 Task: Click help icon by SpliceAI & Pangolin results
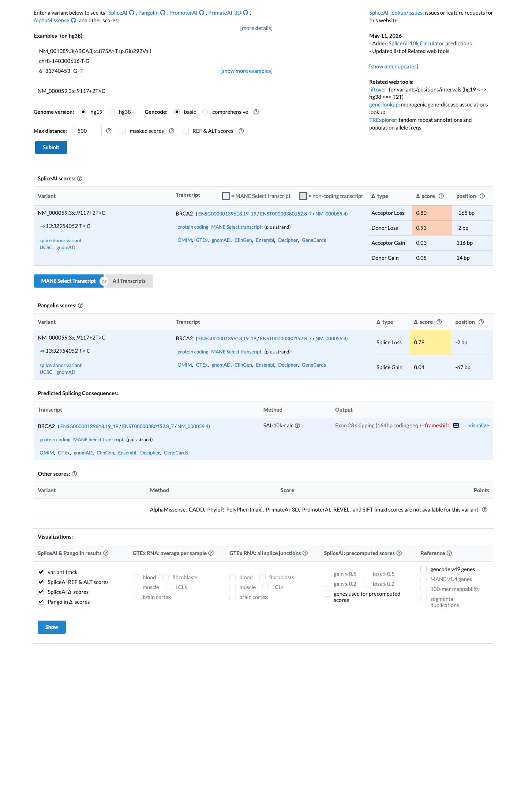tap(106, 553)
